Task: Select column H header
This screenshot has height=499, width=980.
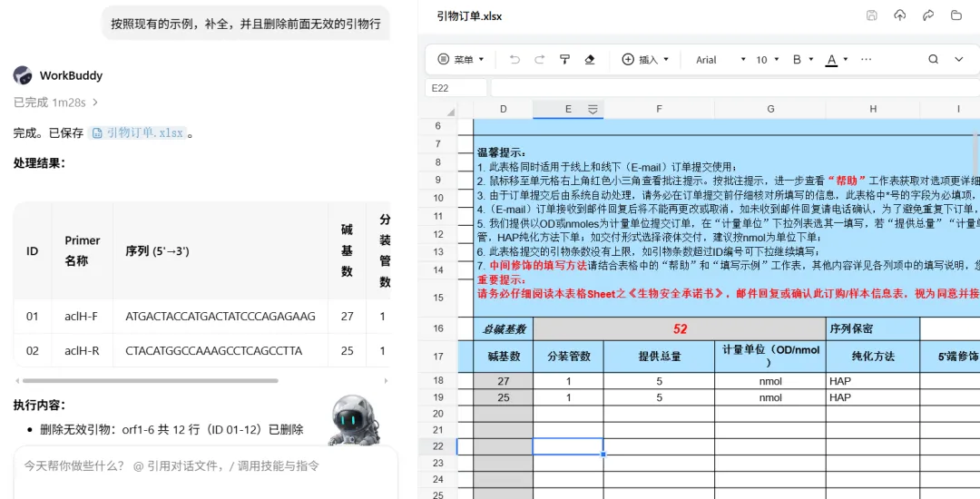Action: tap(873, 109)
